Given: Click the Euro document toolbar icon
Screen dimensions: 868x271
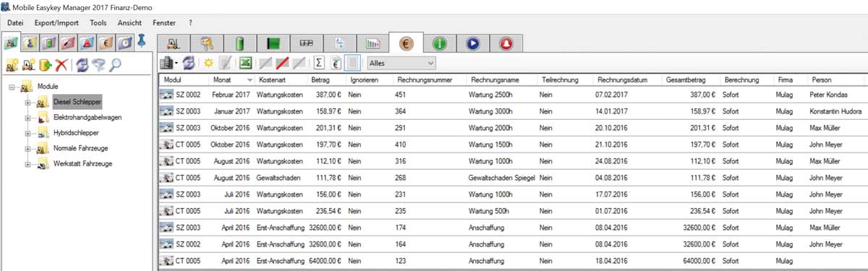Looking at the screenshot, I should [x=336, y=64].
